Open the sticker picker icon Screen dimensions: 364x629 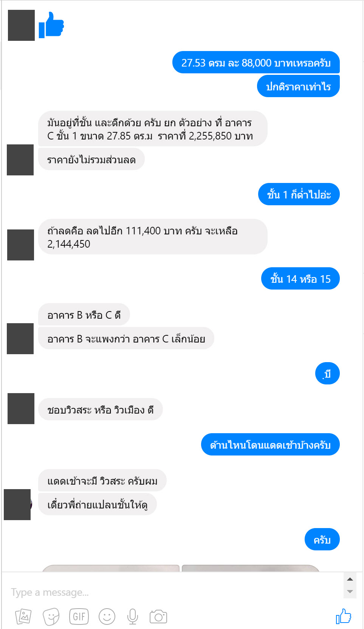tap(51, 617)
